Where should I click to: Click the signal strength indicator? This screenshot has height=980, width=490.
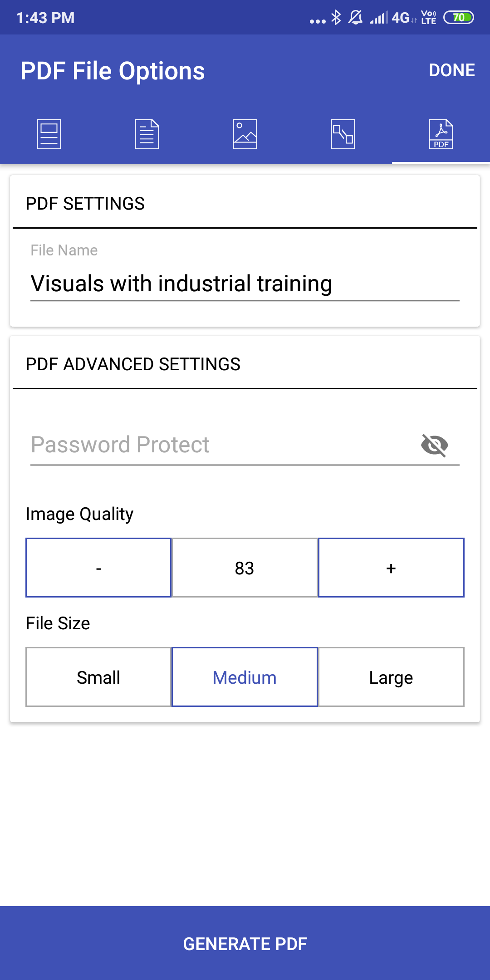pyautogui.click(x=378, y=17)
